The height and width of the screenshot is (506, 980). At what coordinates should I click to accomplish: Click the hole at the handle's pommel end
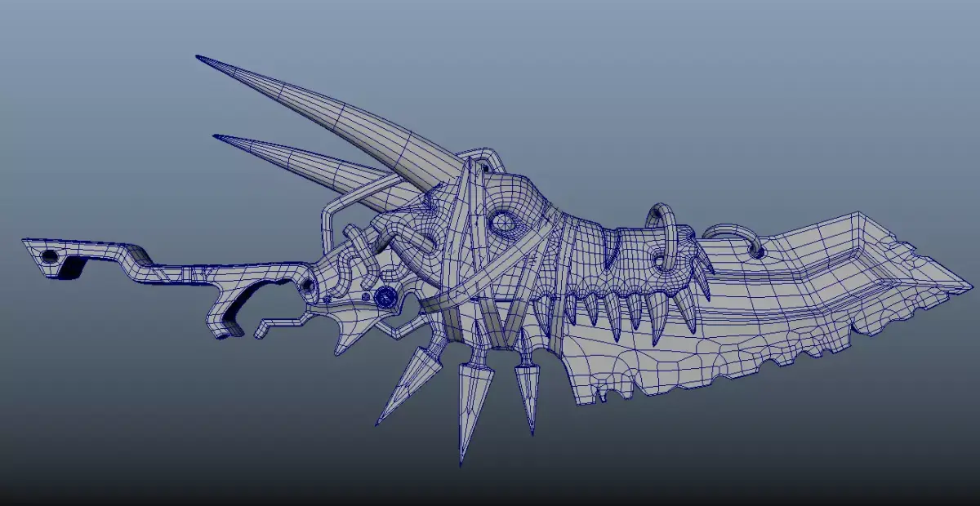50,255
